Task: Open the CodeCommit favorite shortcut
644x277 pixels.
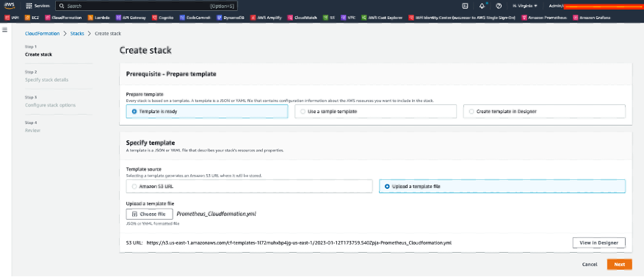Action: pos(195,18)
